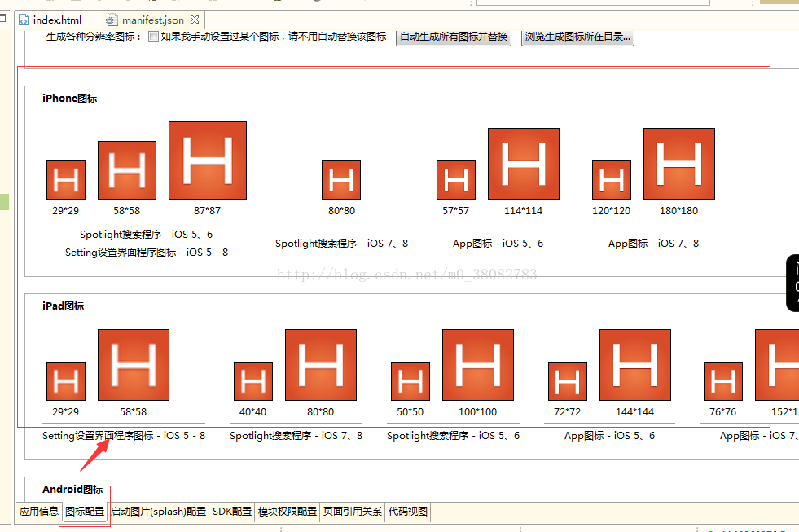Click the "114*114" size label
799x532 pixels.
[524, 210]
